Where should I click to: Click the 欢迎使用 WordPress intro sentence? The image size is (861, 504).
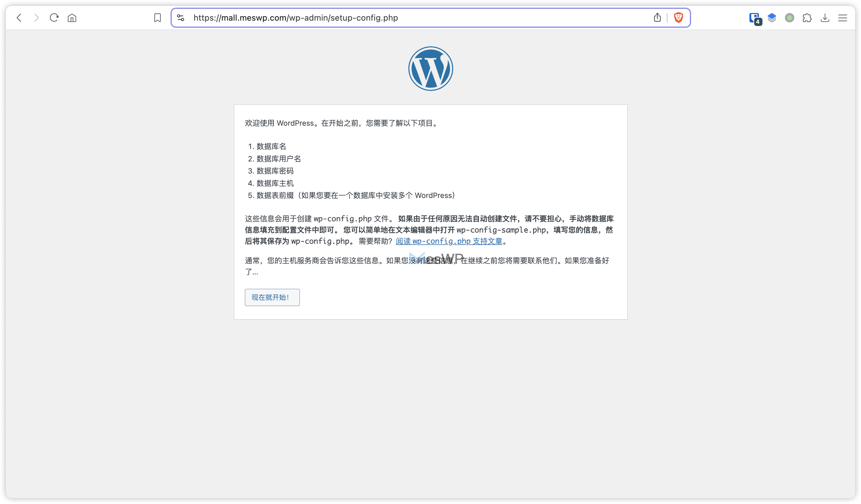[x=342, y=123]
